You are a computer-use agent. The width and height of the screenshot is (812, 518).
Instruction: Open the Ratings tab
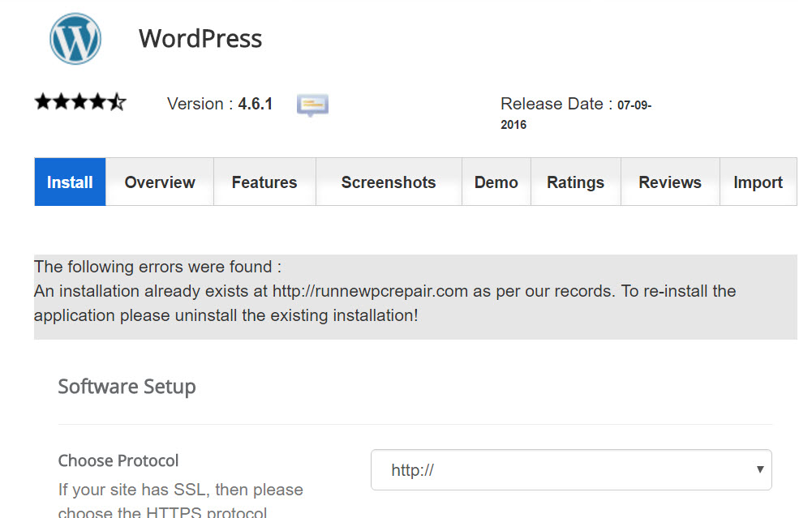click(x=576, y=182)
